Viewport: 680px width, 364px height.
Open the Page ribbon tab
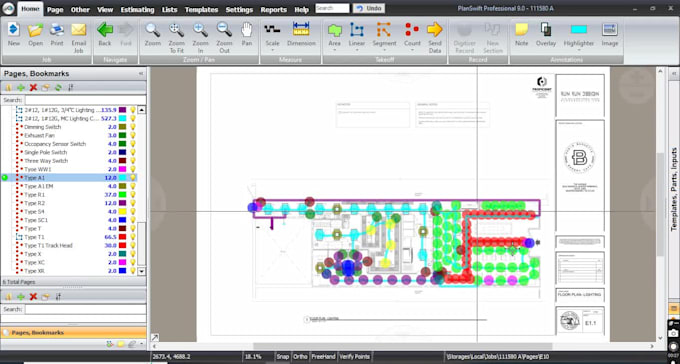tap(55, 10)
